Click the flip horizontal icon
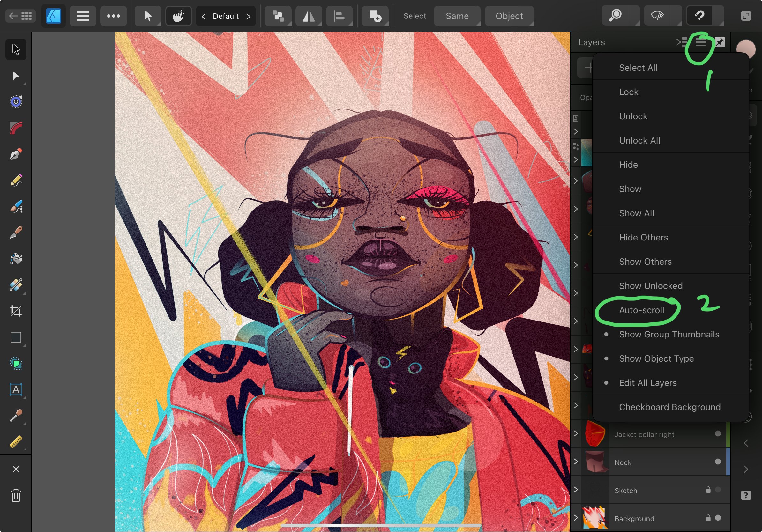The height and width of the screenshot is (532, 762). (x=309, y=16)
